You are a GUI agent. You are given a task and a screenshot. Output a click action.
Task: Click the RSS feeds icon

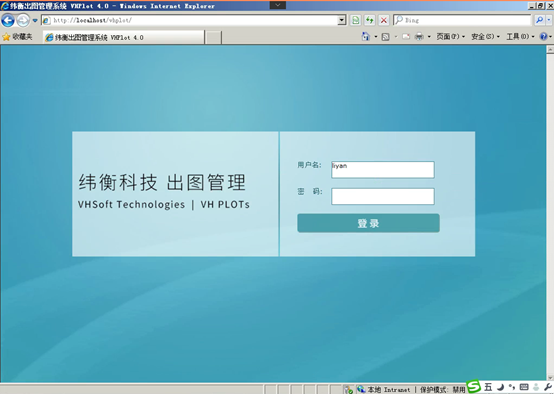click(385, 36)
